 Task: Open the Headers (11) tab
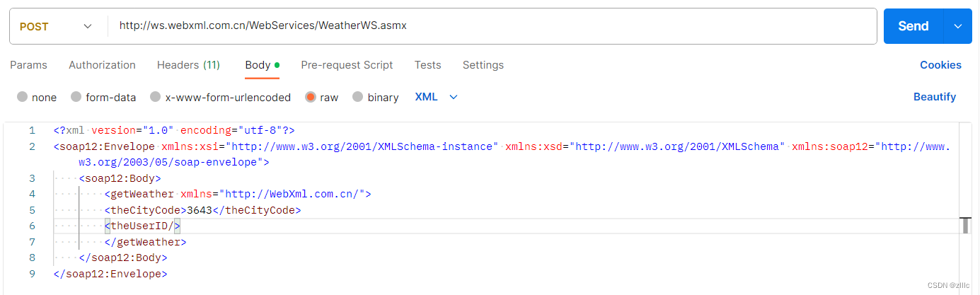pos(188,65)
